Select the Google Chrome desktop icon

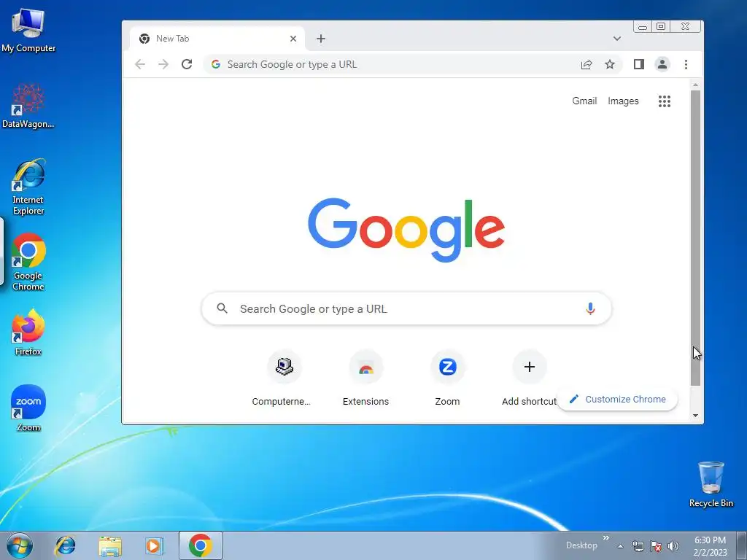pyautogui.click(x=28, y=262)
